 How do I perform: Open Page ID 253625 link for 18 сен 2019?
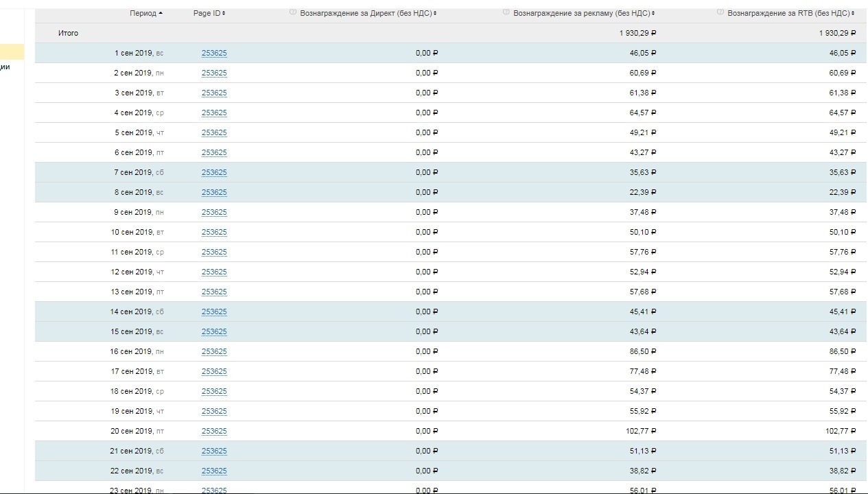214,391
